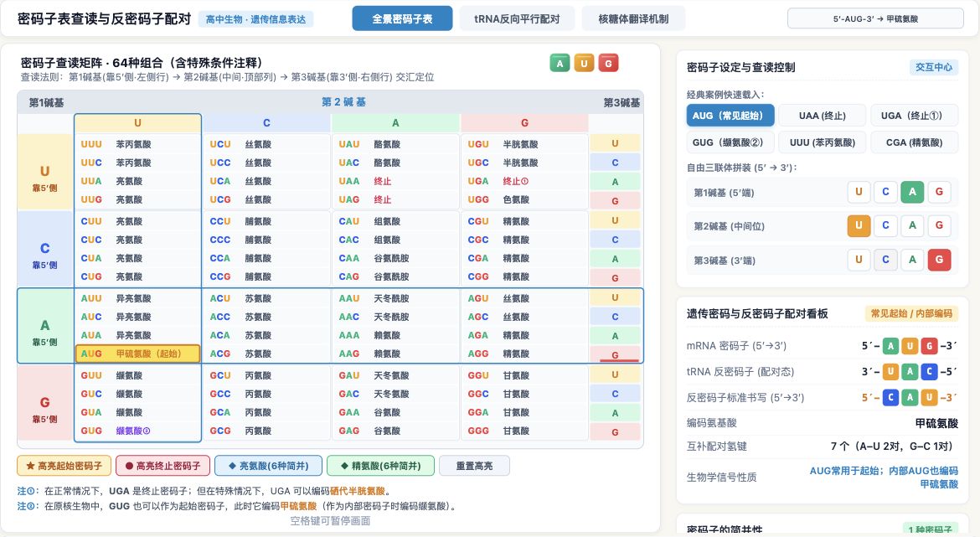Screen dimensions: 980x537
Task: Click ACG 苏氨酸 codon cell
Action: pos(266,354)
